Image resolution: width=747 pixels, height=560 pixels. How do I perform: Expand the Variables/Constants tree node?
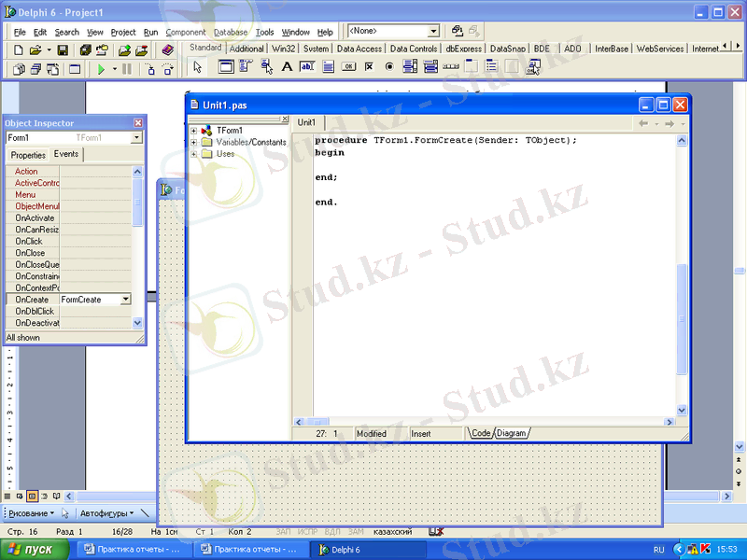[194, 142]
